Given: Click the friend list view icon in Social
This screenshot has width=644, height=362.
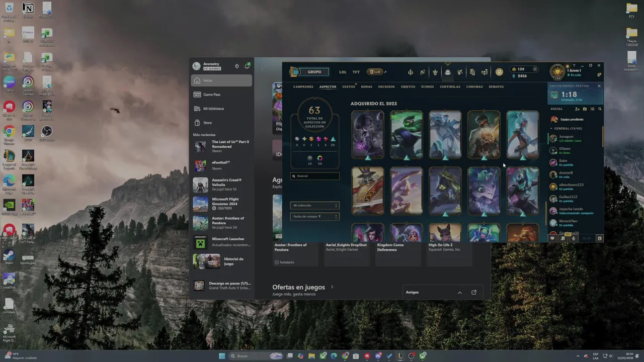Looking at the screenshot, I should click(x=592, y=109).
